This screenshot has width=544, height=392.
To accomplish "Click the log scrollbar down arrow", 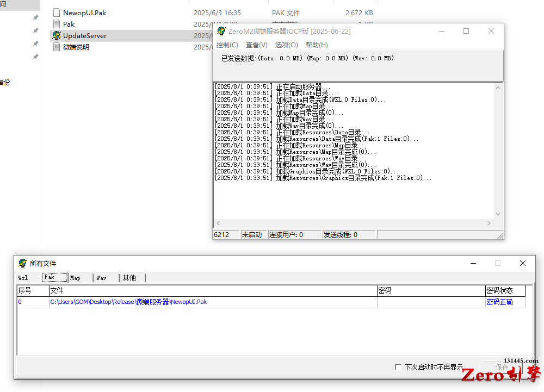I will (x=498, y=214).
